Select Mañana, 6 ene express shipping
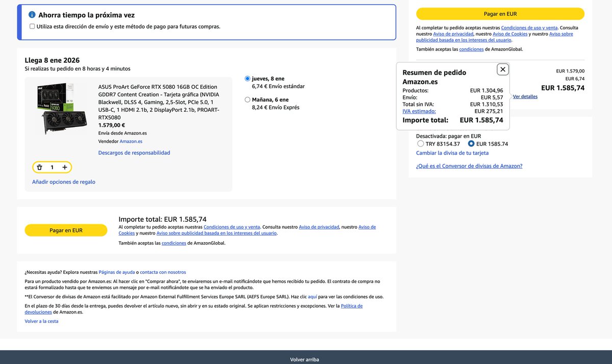The height and width of the screenshot is (364, 612). (x=247, y=100)
